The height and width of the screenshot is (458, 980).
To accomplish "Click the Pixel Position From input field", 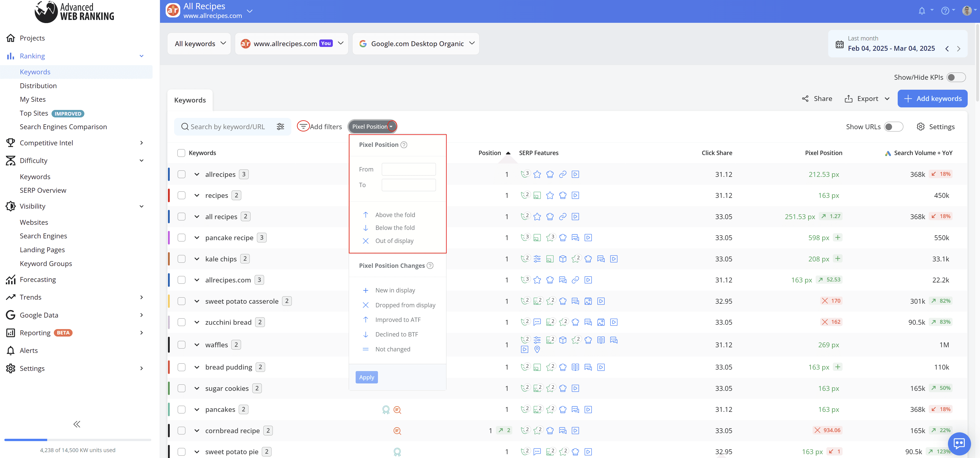I will tap(408, 169).
